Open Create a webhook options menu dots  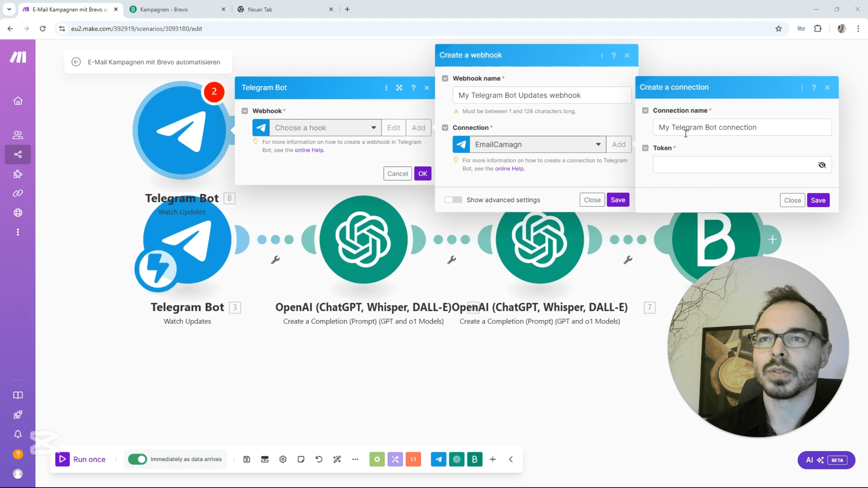pyautogui.click(x=602, y=55)
